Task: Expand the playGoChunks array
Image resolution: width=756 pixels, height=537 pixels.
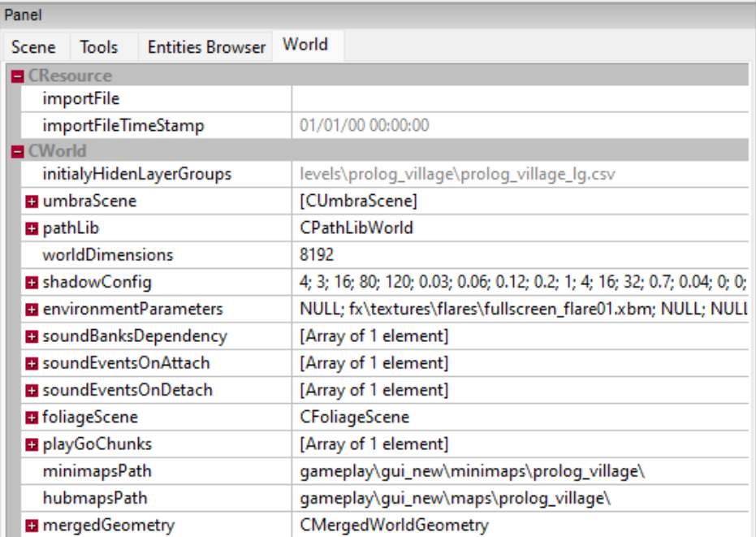Action: (32, 444)
